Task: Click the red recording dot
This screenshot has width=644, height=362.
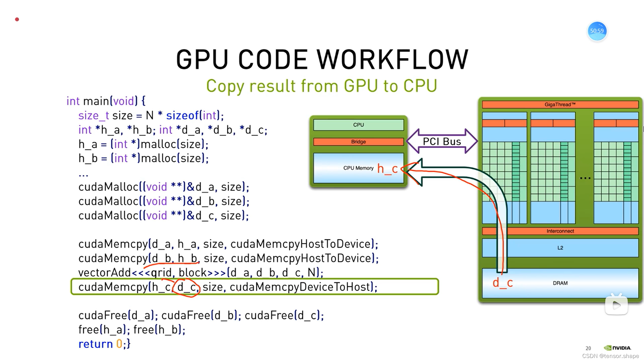Action: pyautogui.click(x=17, y=19)
